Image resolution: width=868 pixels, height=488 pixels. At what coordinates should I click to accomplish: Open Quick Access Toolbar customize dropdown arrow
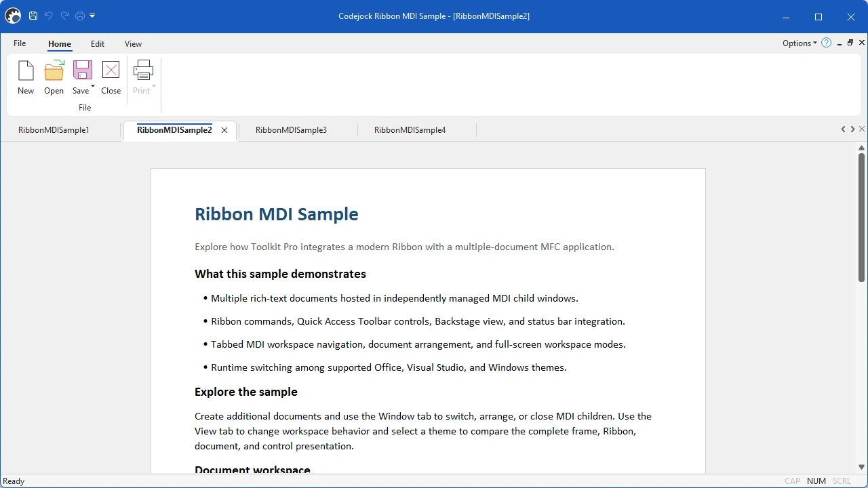pos(92,16)
